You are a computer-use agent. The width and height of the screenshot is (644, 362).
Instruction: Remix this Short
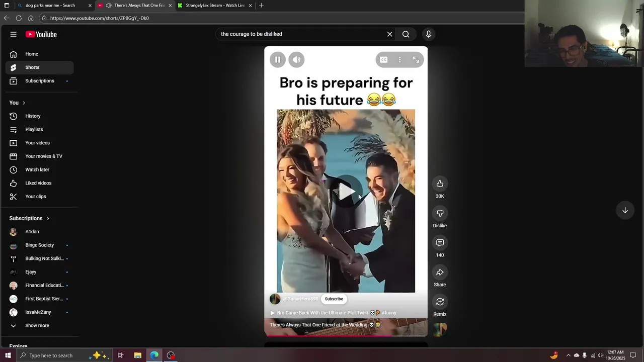pyautogui.click(x=440, y=302)
